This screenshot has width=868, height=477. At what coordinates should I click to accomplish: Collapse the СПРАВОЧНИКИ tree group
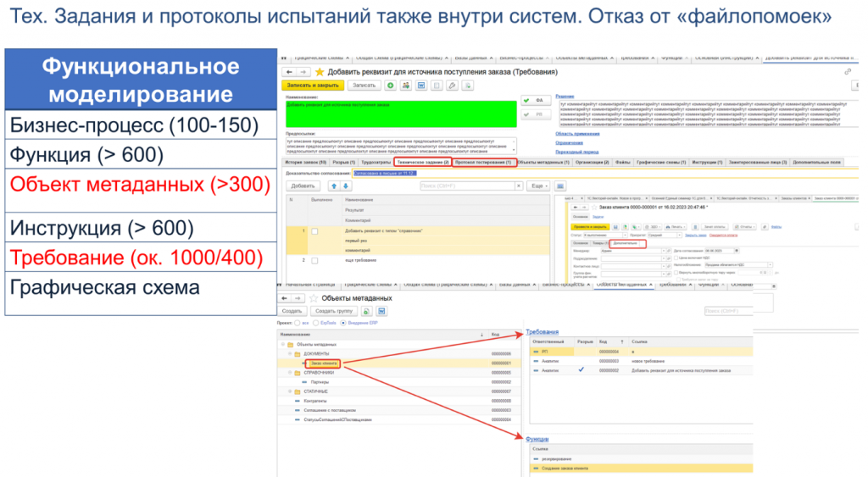(x=290, y=373)
